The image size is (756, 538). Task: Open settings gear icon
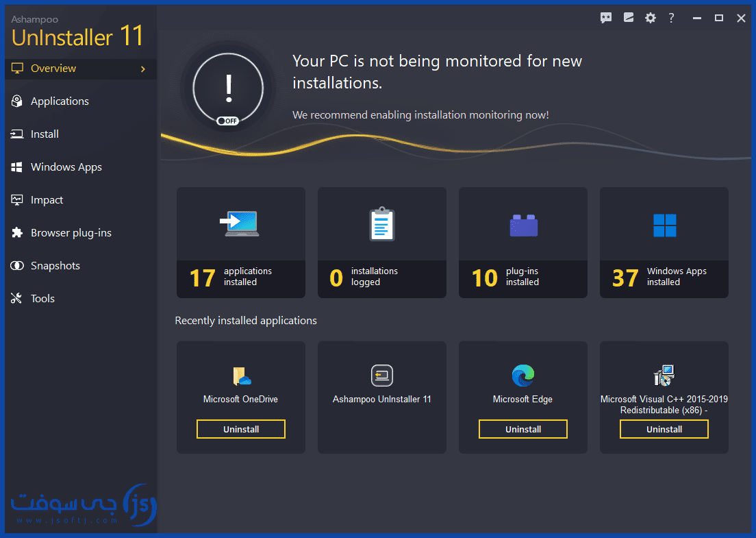651,18
